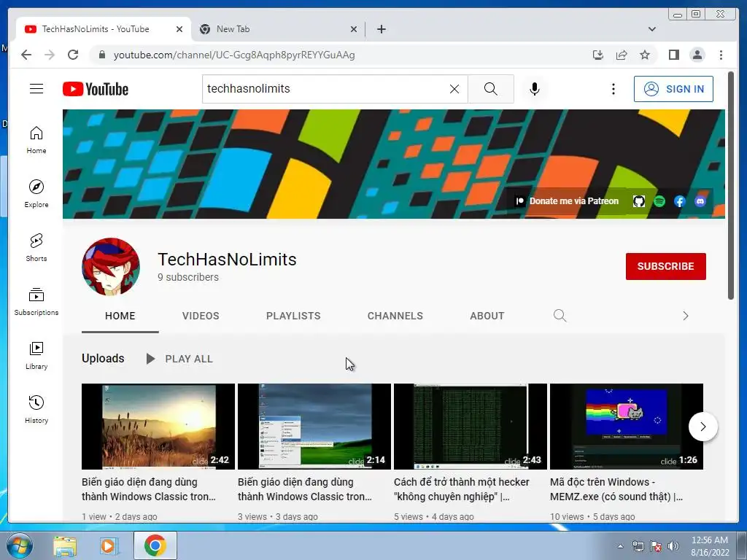Screen dimensions: 747x560
Task: Open Subscriptions in the sidebar
Action: point(36,302)
